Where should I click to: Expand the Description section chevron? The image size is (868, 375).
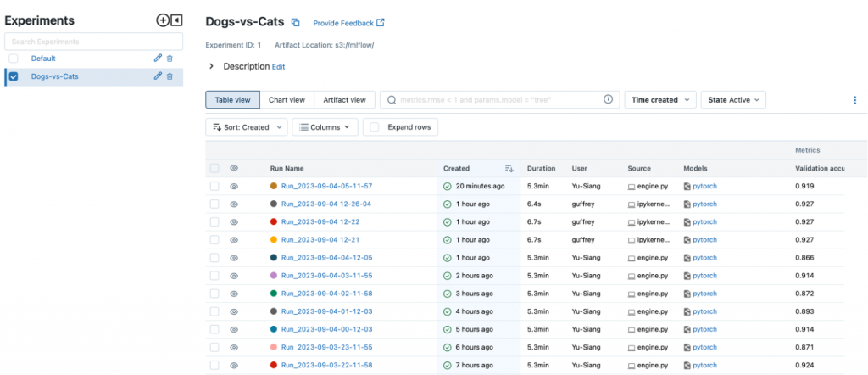point(211,66)
